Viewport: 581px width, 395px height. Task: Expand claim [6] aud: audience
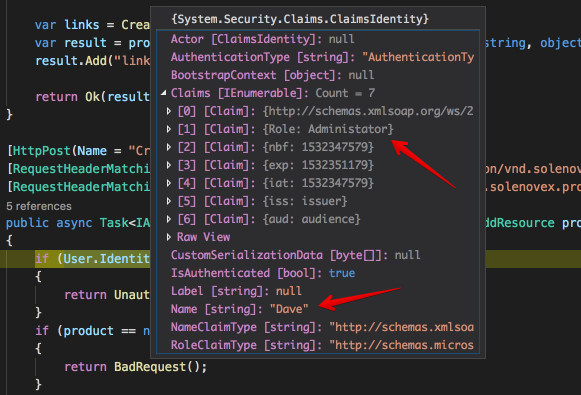pos(169,219)
